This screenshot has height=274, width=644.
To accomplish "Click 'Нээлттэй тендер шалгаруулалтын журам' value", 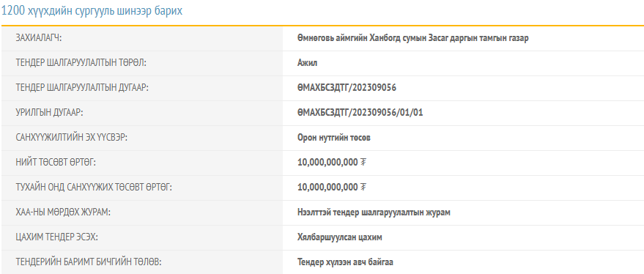I will [374, 212].
